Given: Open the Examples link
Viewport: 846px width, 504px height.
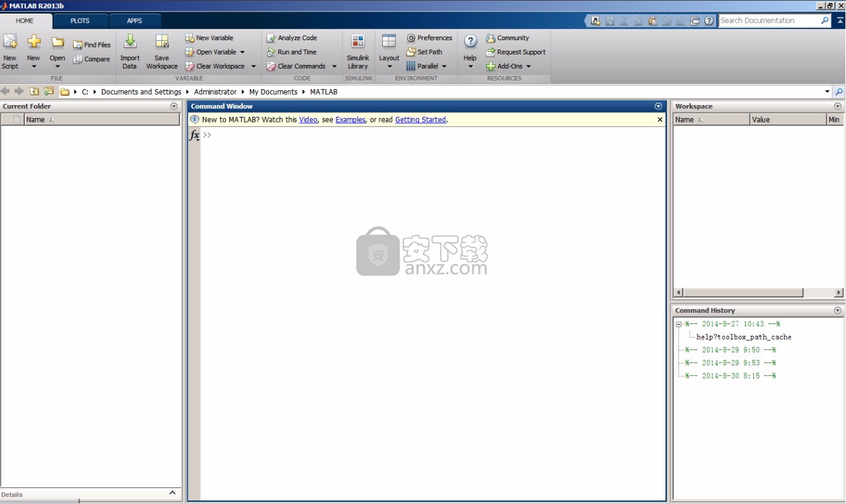Looking at the screenshot, I should 351,120.
